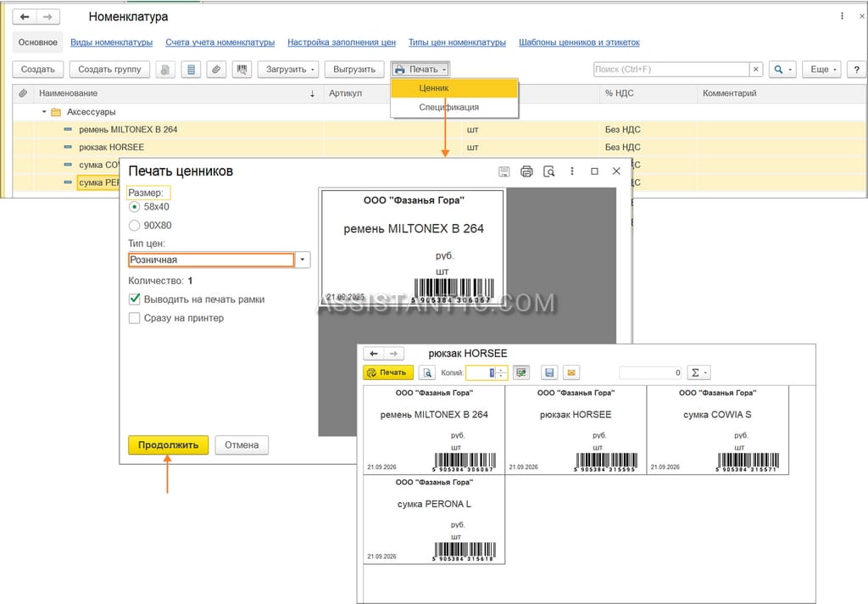This screenshot has width=868, height=604.
Task: Choose Ценник from the Печать menu
Action: (454, 88)
